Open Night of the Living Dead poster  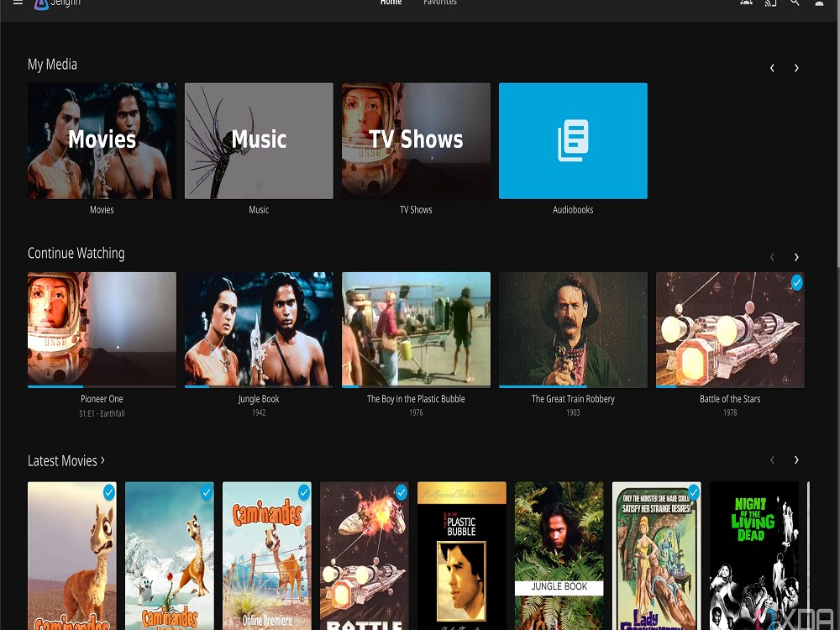tap(754, 556)
